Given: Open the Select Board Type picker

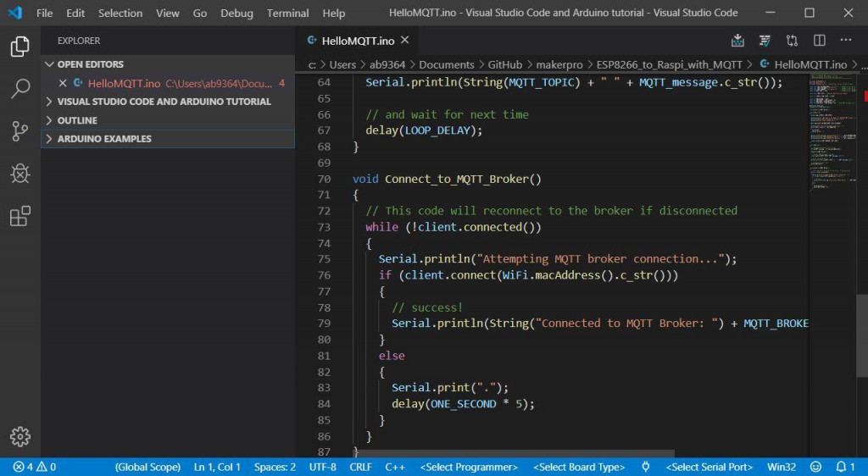Looking at the screenshot, I should pyautogui.click(x=579, y=467).
